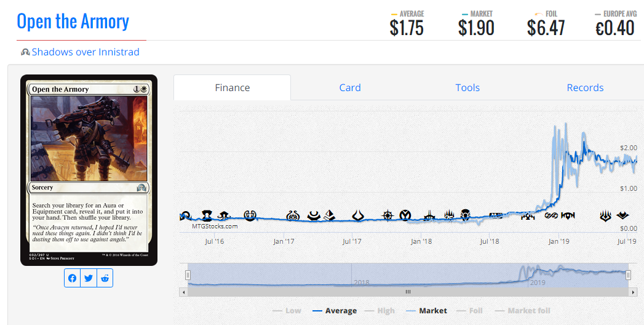Click the Amonkhet pyramid set marker
The image size is (644, 325).
point(329,215)
